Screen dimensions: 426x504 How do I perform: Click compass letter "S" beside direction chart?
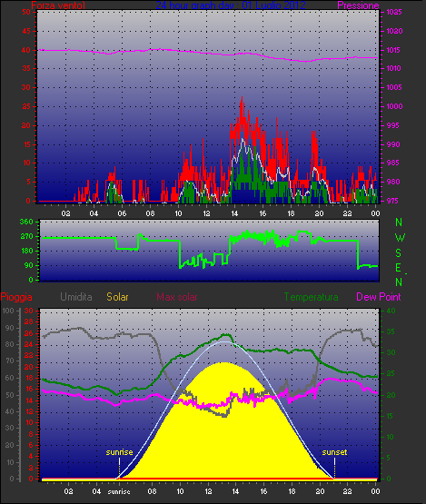tap(399, 253)
